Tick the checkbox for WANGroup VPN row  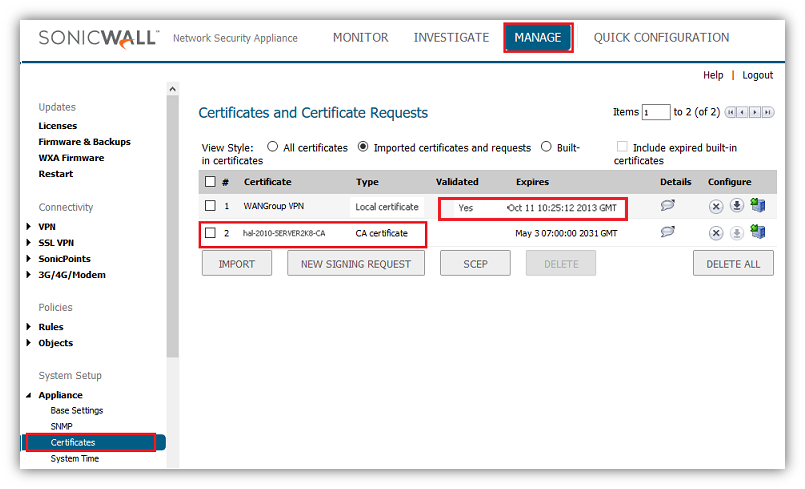210,206
